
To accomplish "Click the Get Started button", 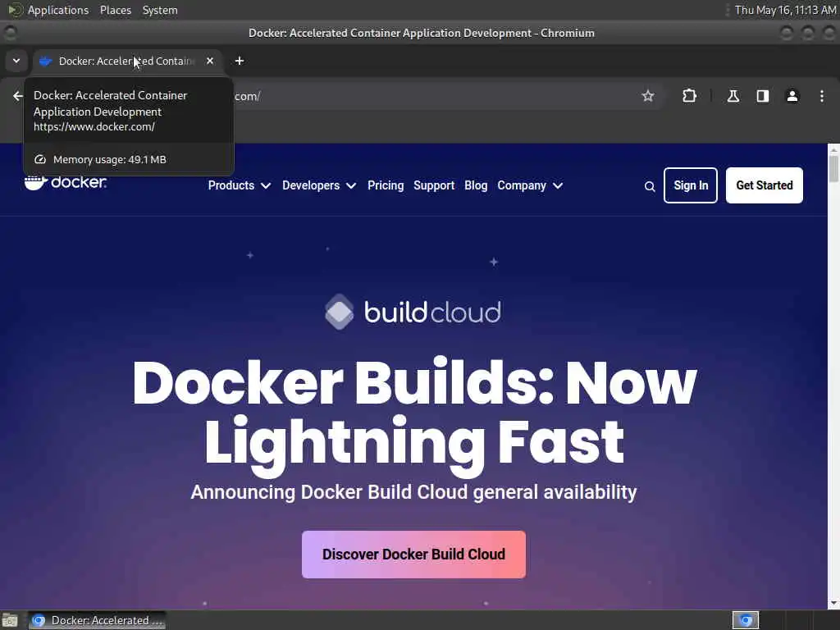I will click(x=764, y=185).
